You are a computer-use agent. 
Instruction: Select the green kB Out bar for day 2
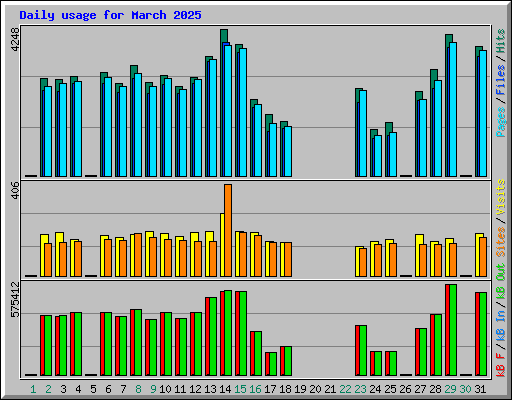tap(48, 345)
